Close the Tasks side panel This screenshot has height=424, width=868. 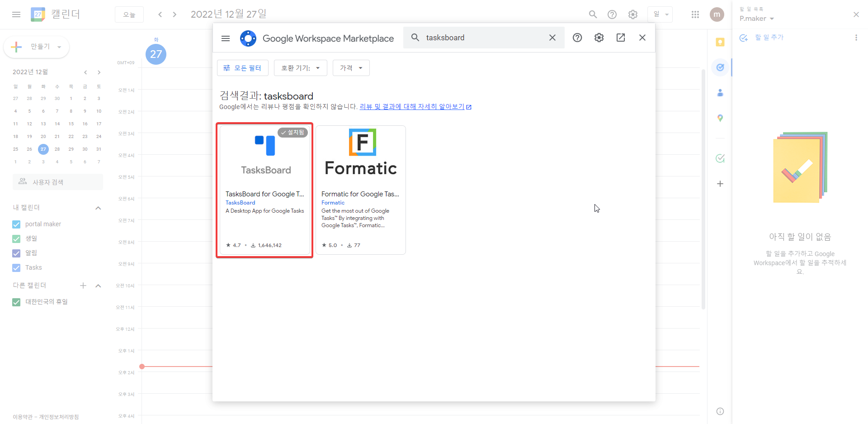pos(856,14)
